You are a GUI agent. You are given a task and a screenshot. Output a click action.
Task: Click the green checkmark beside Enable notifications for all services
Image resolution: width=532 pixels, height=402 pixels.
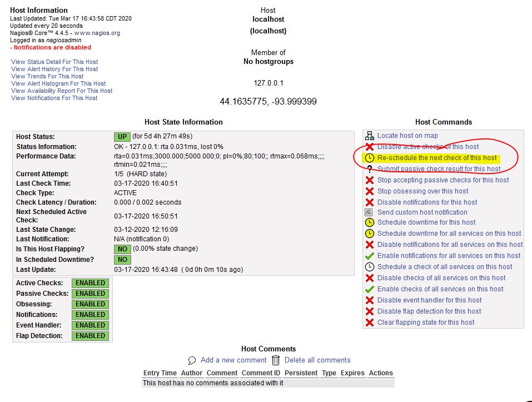[x=370, y=256]
